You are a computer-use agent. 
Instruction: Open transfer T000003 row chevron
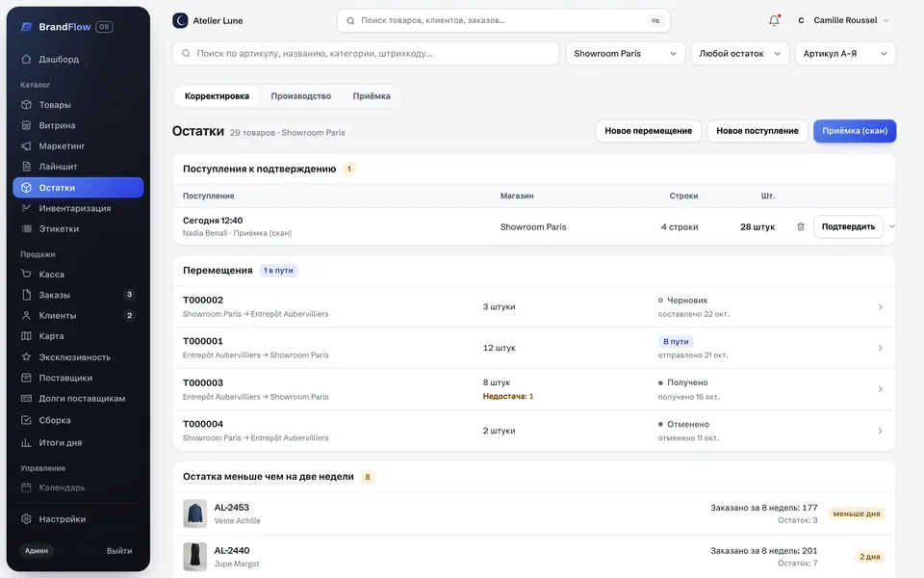point(880,389)
